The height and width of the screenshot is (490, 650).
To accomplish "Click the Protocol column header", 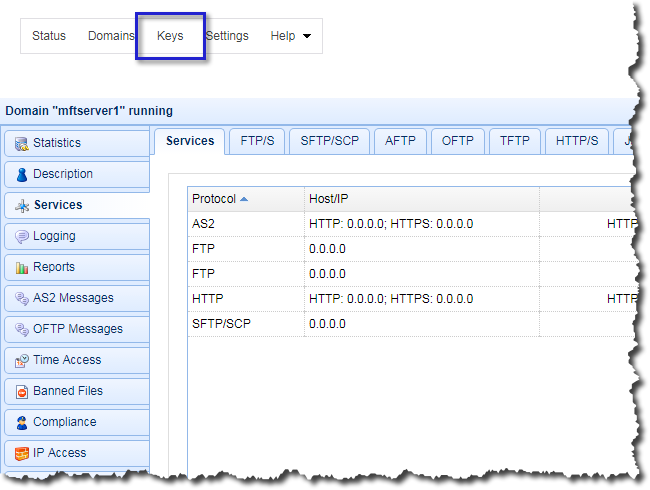I will click(x=246, y=199).
